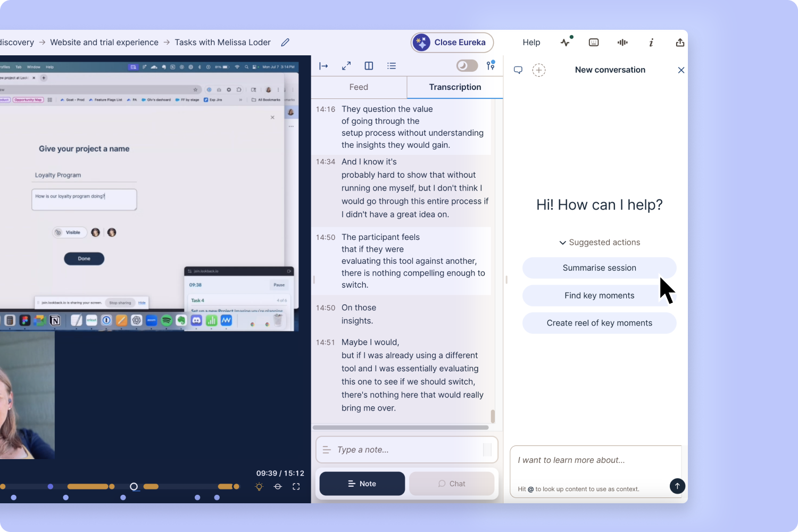The image size is (798, 532).
Task: Click the transcript line On those insights
Action: [x=359, y=314]
